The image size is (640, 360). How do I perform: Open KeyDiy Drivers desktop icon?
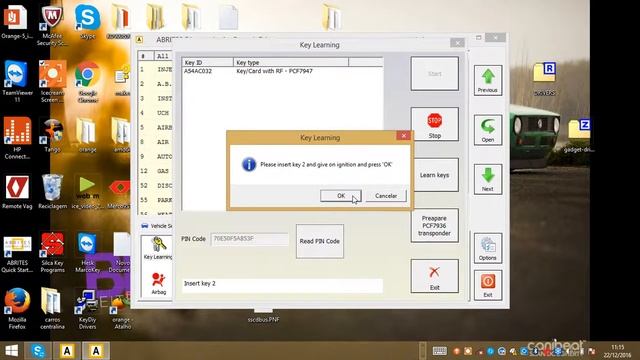point(87,309)
